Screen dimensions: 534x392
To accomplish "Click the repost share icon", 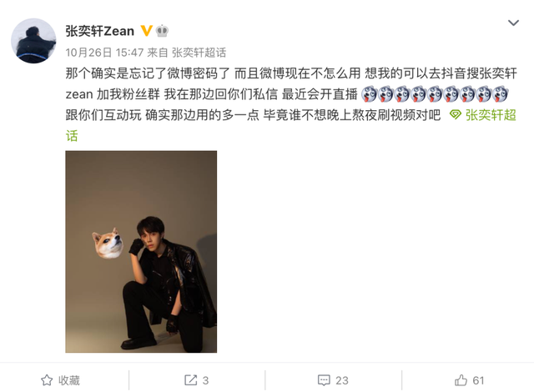I will click(x=191, y=380).
